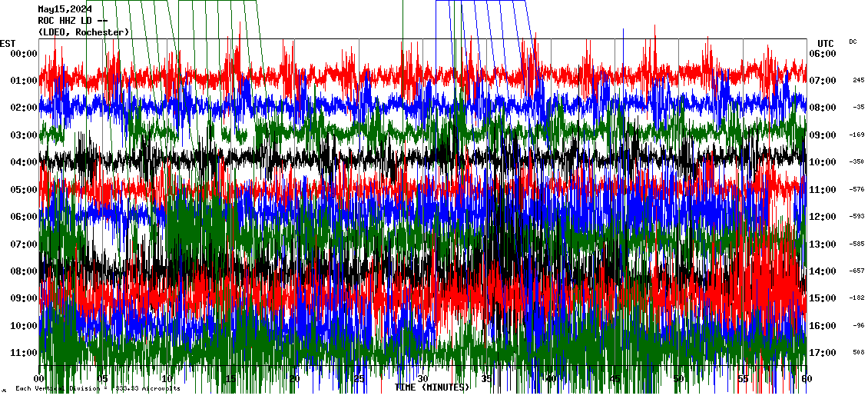Screen dimensions: 868x399
Task: Select the 11:00 EST row label
Action: point(24,353)
